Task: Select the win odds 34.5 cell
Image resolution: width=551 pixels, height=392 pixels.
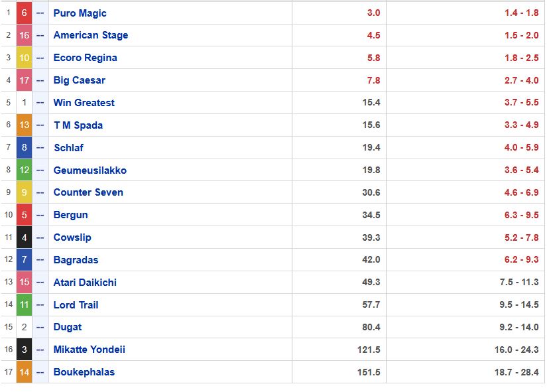Action: (x=339, y=215)
